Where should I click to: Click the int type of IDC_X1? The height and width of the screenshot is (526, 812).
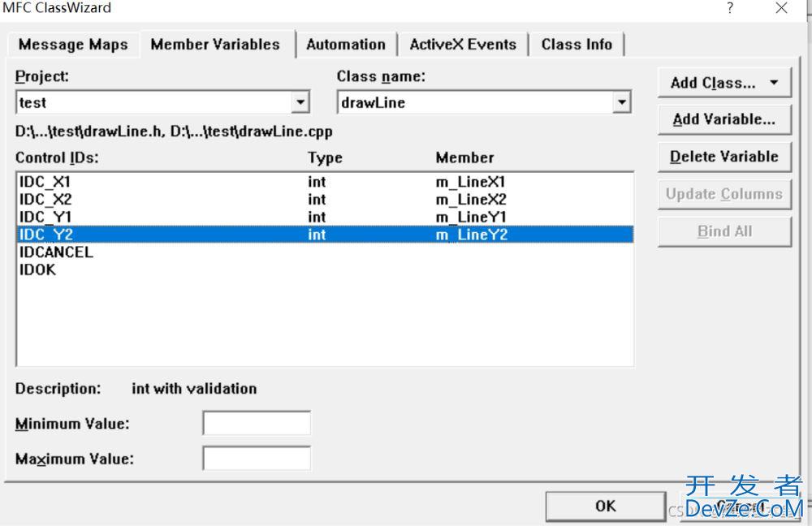(317, 183)
